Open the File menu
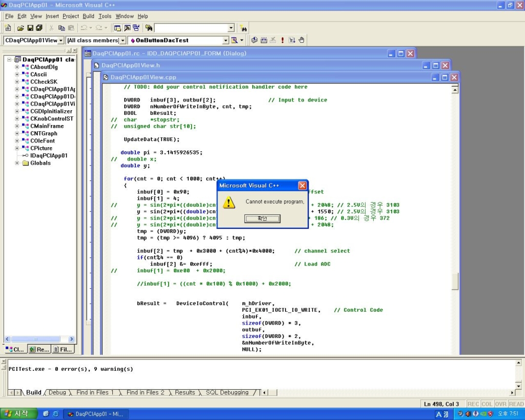This screenshot has height=420, width=525. pyautogui.click(x=9, y=16)
